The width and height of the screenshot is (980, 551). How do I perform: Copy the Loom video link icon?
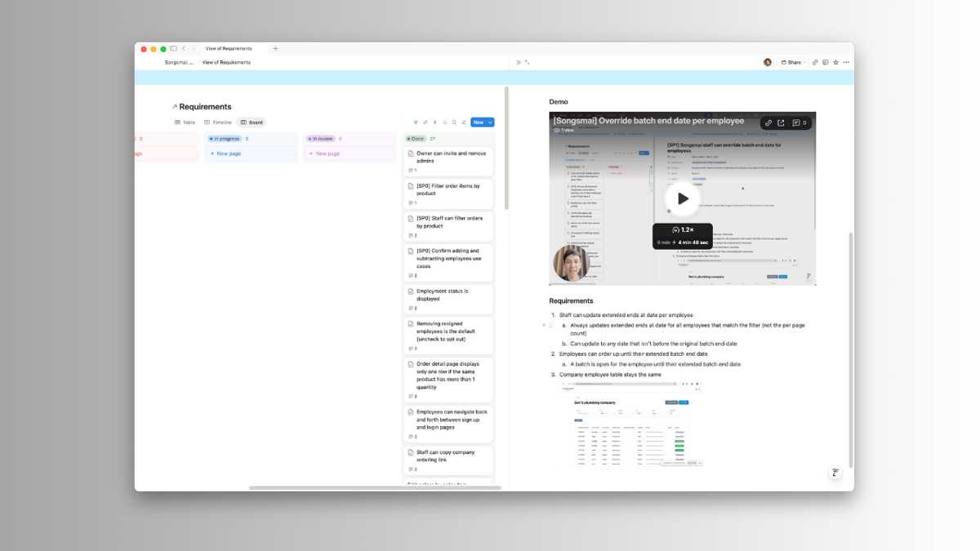tap(768, 123)
